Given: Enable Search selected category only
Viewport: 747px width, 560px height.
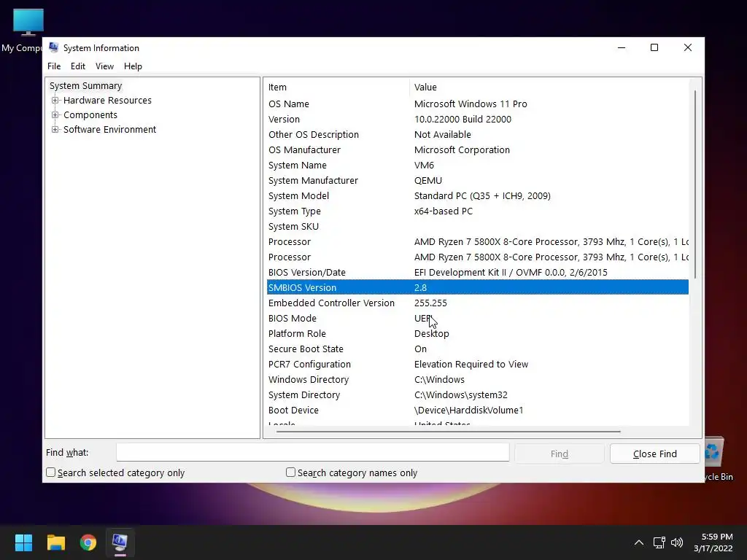Looking at the screenshot, I should pos(51,472).
